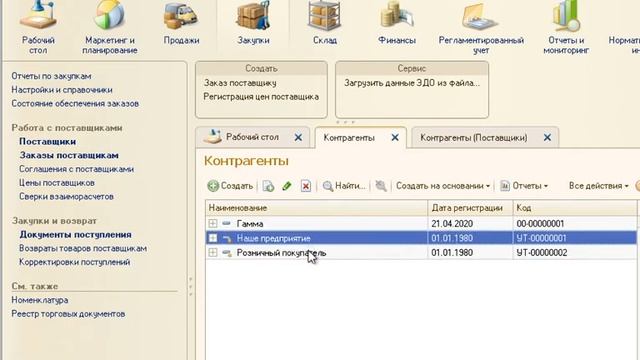Open the Все действия dropdown
Viewport: 640px width, 360px height.
point(598,186)
